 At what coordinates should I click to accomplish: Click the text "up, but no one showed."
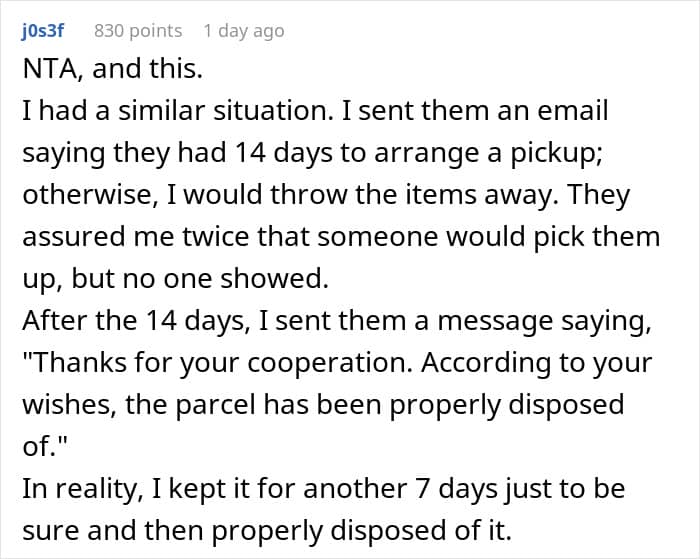[174, 280]
